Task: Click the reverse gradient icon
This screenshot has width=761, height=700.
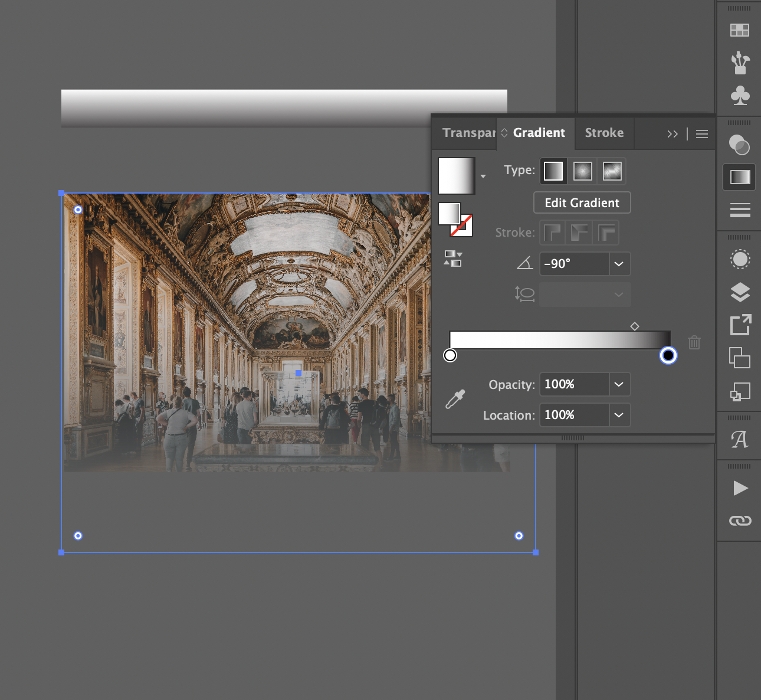Action: click(452, 258)
